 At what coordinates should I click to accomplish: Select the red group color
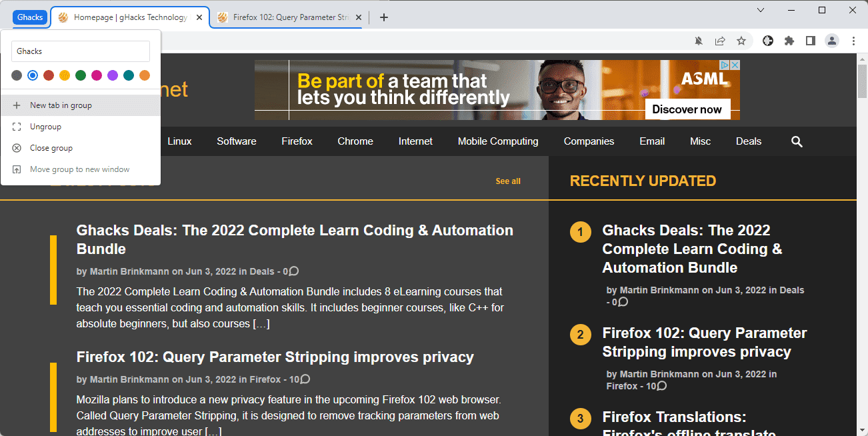49,75
